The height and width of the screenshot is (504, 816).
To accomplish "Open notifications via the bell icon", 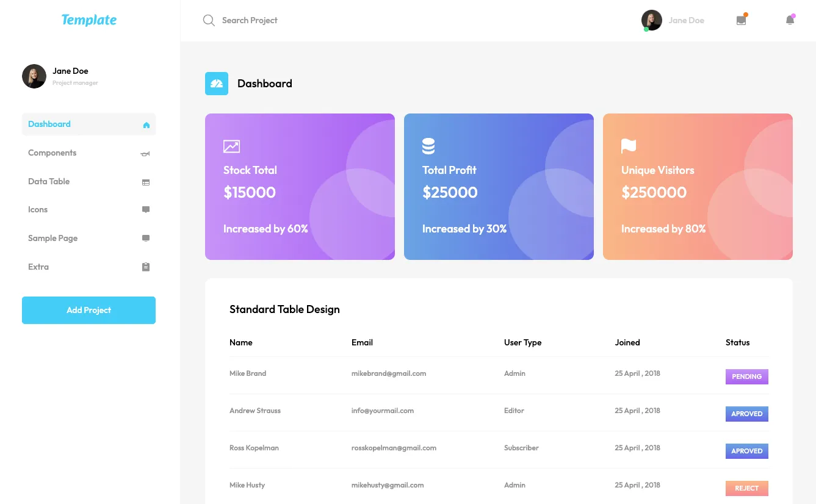I will [790, 20].
